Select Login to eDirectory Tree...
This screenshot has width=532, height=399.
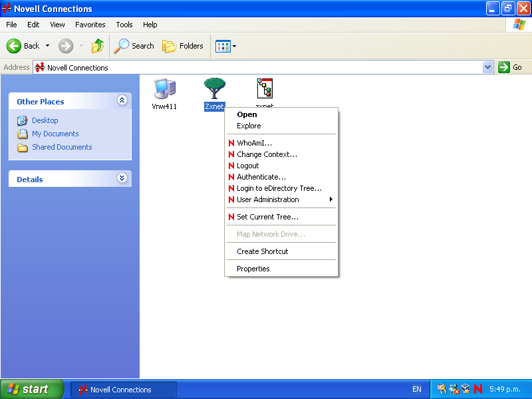click(x=281, y=188)
